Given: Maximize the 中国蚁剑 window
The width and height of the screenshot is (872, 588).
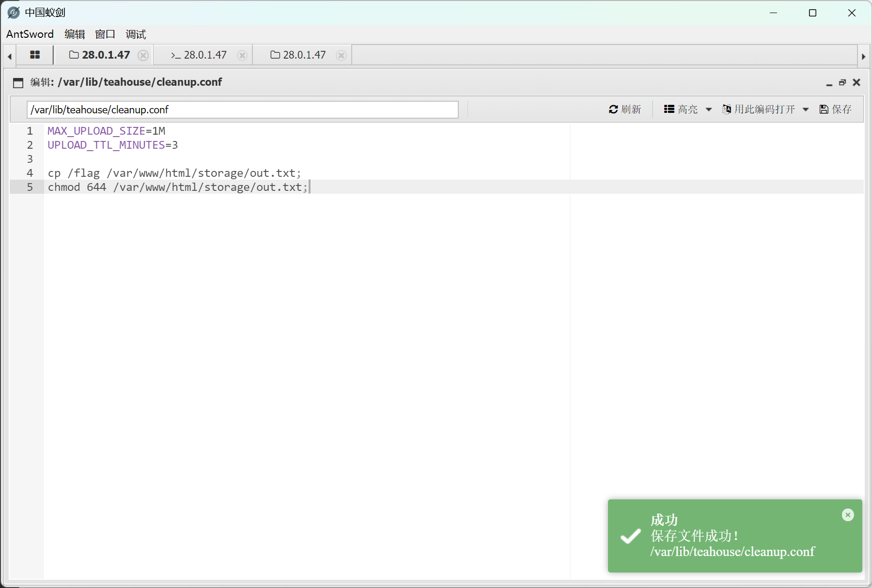Looking at the screenshot, I should [813, 13].
